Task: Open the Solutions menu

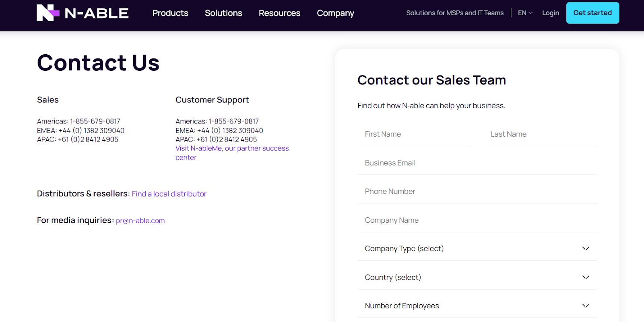Action: (x=223, y=13)
